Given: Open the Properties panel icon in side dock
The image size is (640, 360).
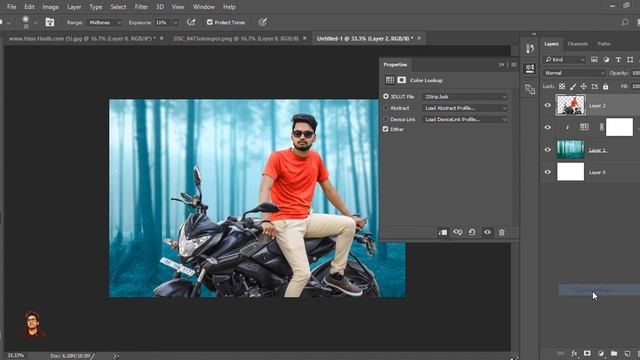Looking at the screenshot, I should [530, 69].
